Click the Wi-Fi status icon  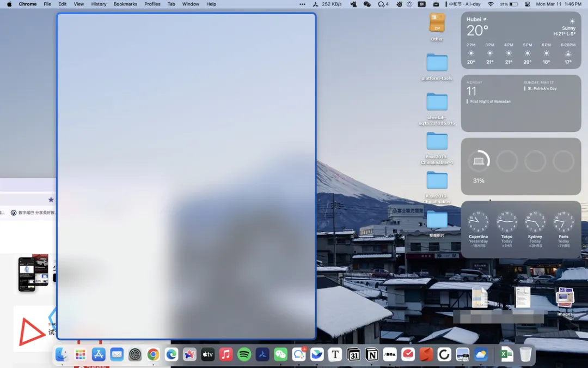(x=491, y=4)
